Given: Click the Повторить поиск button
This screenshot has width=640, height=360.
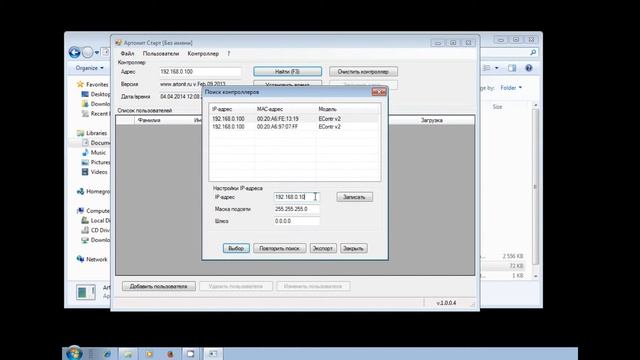Looking at the screenshot, I should [x=280, y=248].
